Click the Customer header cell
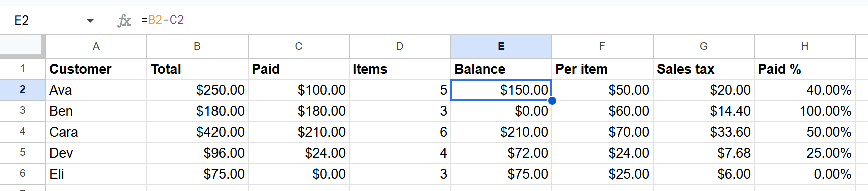The image size is (868, 191). tap(96, 69)
